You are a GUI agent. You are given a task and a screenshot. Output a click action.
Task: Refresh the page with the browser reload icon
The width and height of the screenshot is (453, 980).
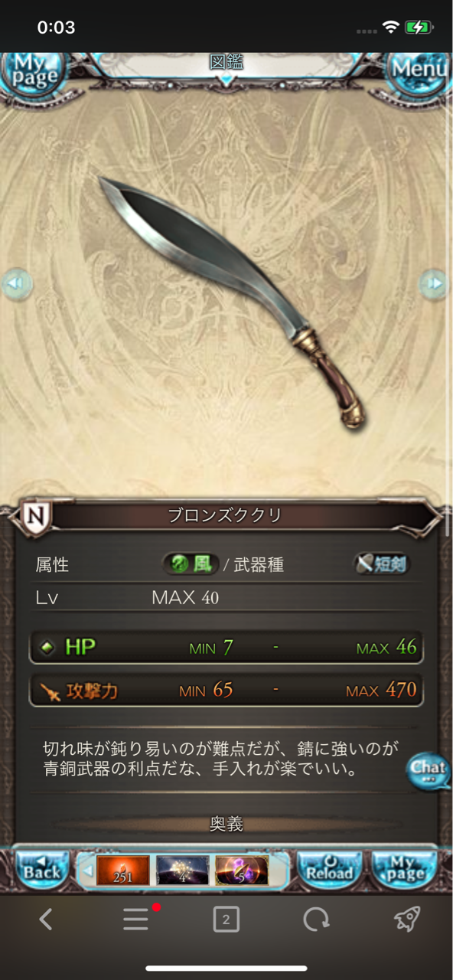point(316,920)
